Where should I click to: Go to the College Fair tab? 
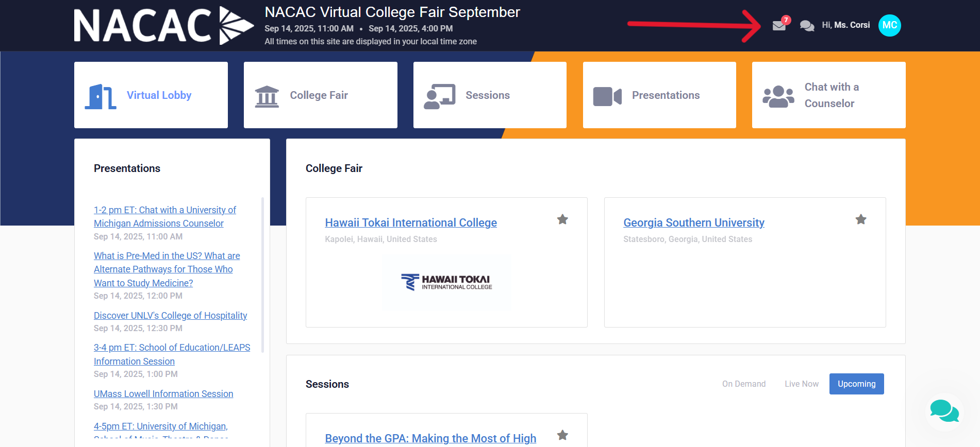[x=321, y=95]
